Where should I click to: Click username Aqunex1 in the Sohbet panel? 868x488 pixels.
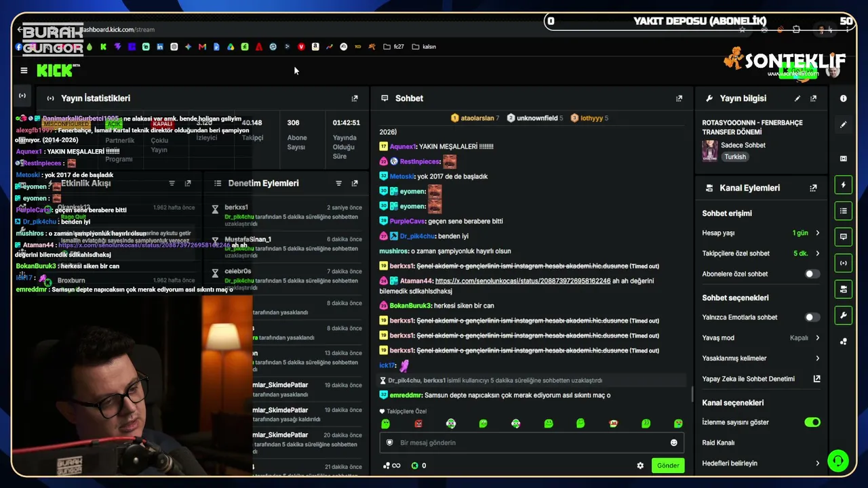(402, 146)
